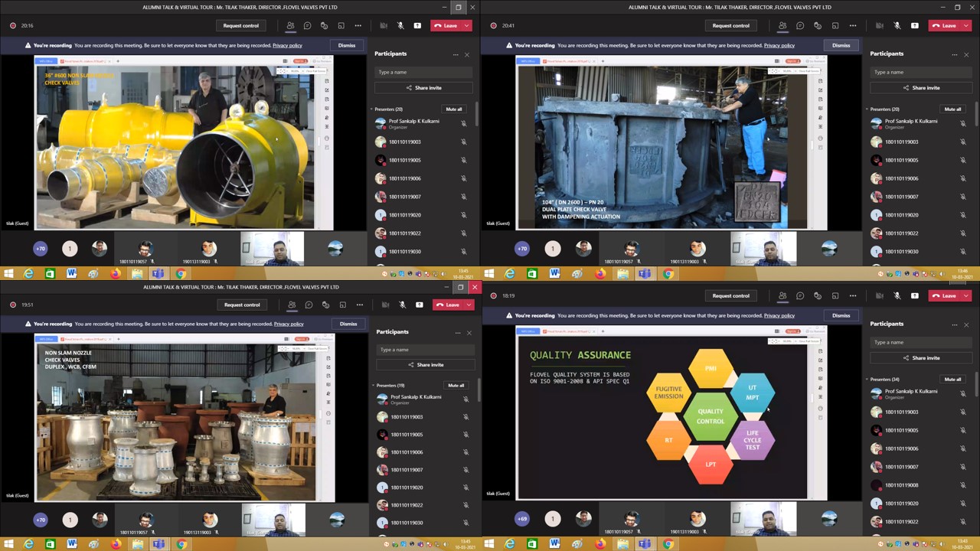Toggle the camera in the 20:41 meeting
Image resolution: width=980 pixels, height=551 pixels.
(880, 25)
